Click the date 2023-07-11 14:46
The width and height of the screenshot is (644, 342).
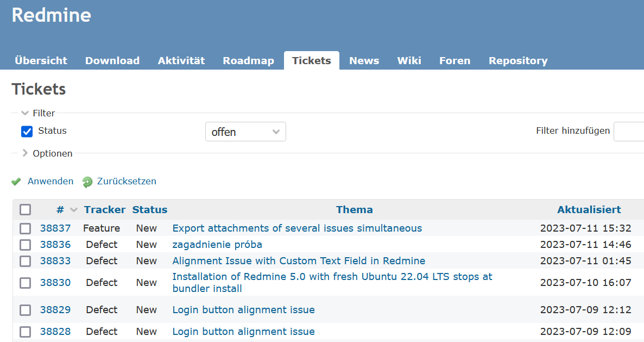pos(586,245)
